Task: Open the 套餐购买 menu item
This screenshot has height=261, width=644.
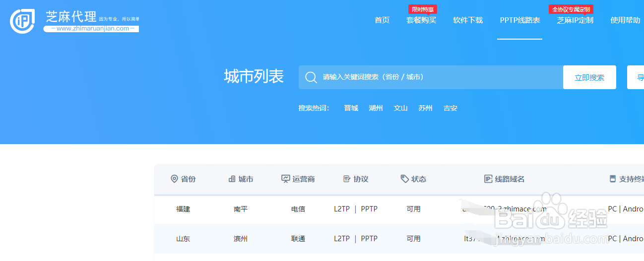Action: click(421, 20)
